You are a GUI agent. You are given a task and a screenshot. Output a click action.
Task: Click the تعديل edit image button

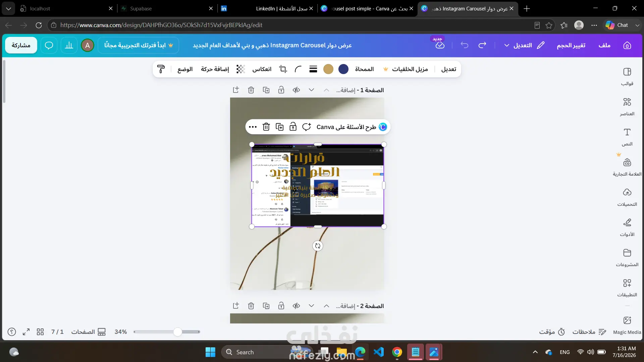pos(449,69)
